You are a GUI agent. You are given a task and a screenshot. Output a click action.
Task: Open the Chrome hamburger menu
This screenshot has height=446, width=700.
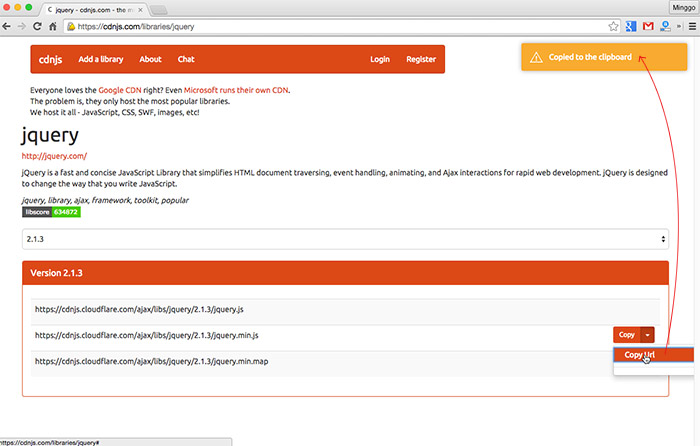692,26
